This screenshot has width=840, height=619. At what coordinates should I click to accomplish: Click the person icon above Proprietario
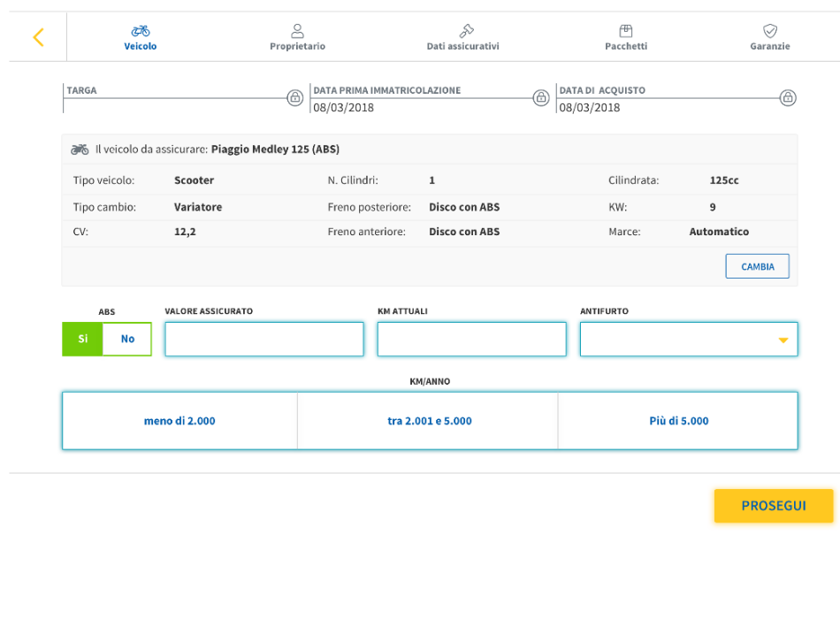point(297,31)
